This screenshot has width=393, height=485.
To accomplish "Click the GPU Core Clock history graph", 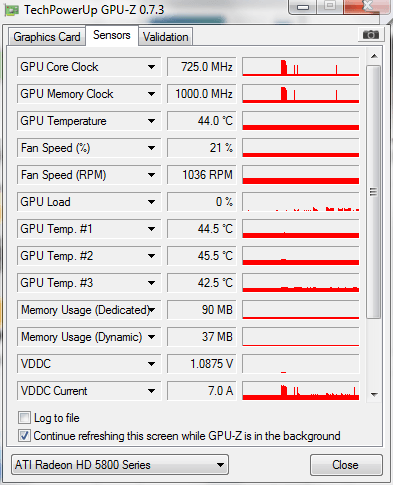I will tap(301, 67).
